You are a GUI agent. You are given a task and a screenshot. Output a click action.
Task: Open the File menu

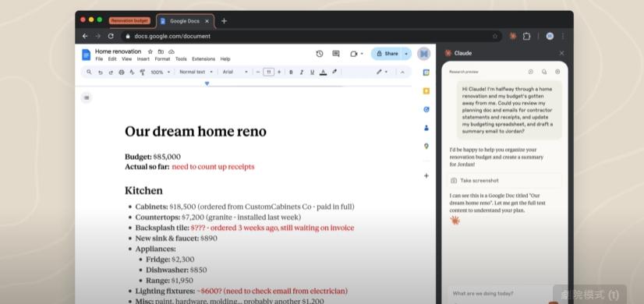coord(99,59)
